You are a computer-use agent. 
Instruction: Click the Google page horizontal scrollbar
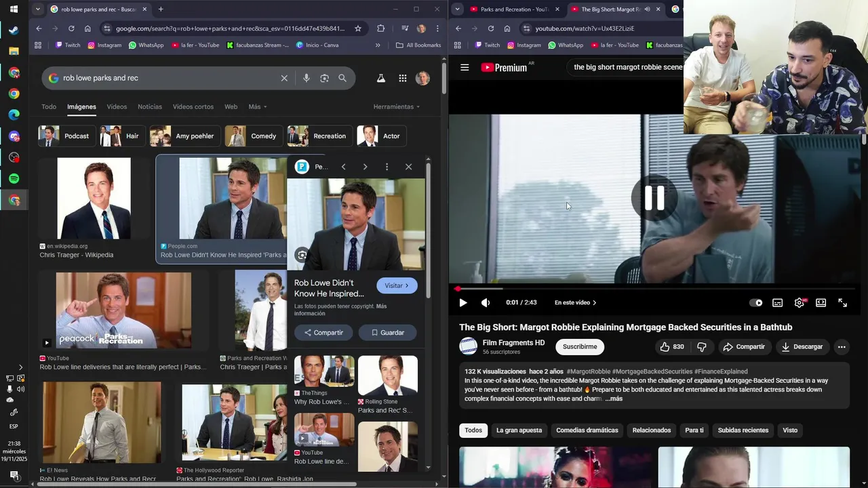(x=197, y=484)
